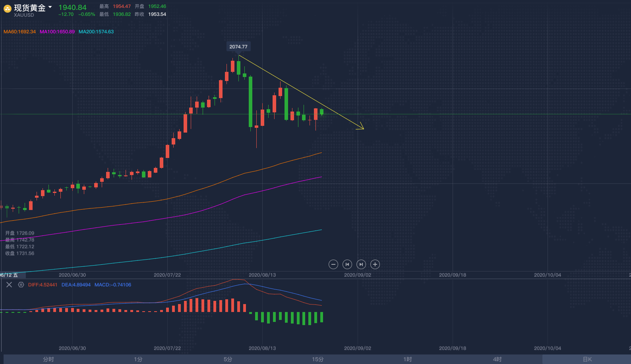Switch to the 4时 timeframe tab
Image resolution: width=631 pixels, height=364 pixels.
[497, 359]
